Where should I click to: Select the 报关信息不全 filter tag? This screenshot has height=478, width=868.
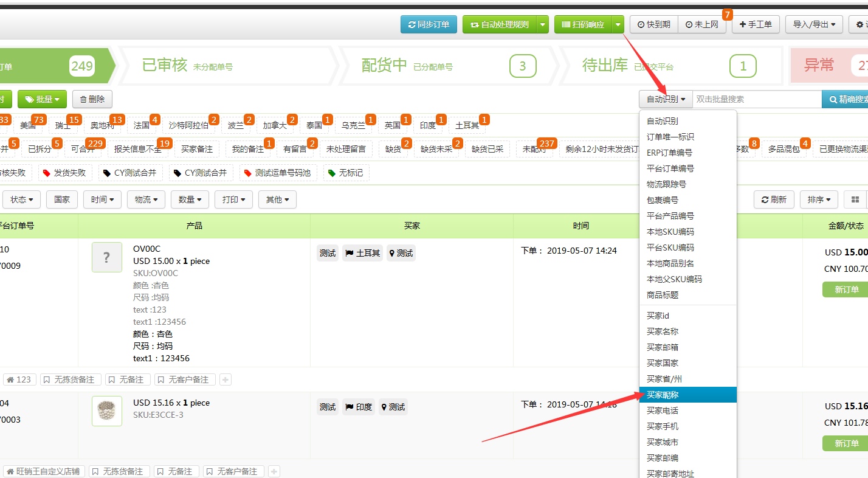point(138,149)
